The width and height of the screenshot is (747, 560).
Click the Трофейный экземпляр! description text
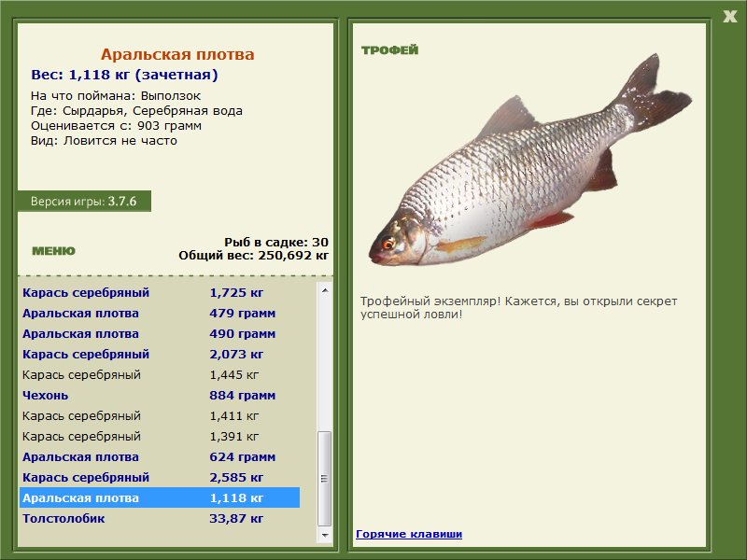coord(518,308)
